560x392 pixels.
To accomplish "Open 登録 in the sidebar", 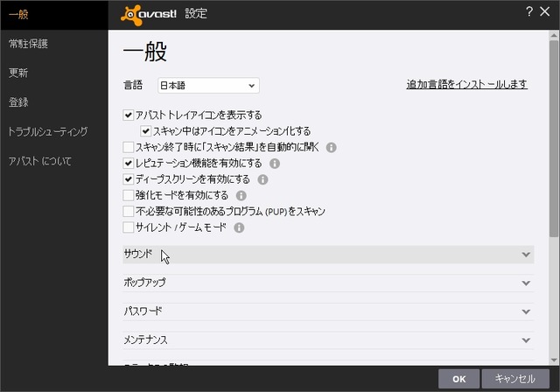I will click(x=18, y=102).
